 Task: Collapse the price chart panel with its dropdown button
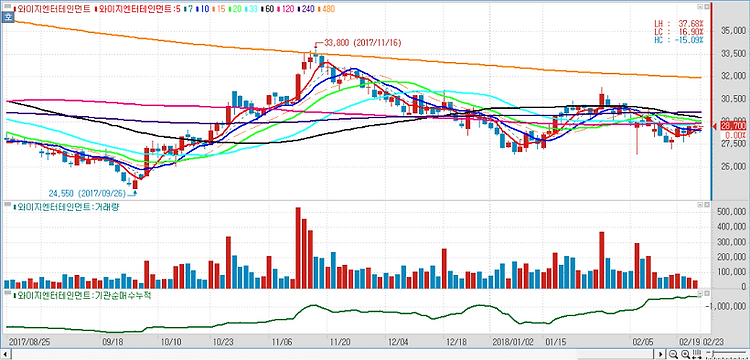[700, 7]
